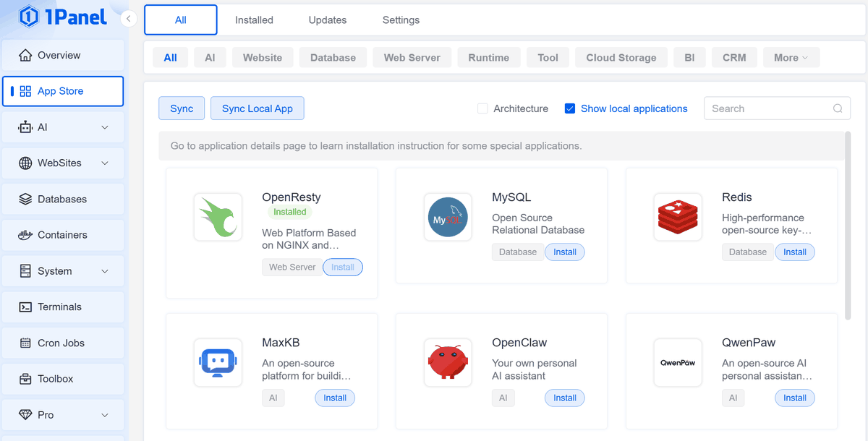Select the All category filter

pyautogui.click(x=170, y=58)
